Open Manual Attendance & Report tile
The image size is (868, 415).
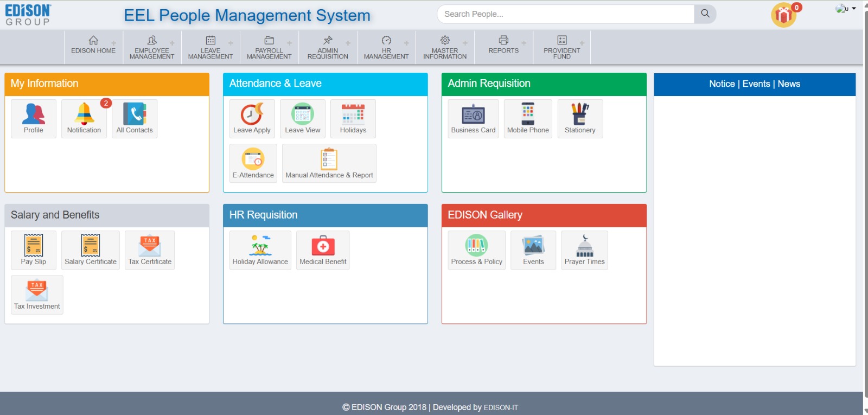329,163
